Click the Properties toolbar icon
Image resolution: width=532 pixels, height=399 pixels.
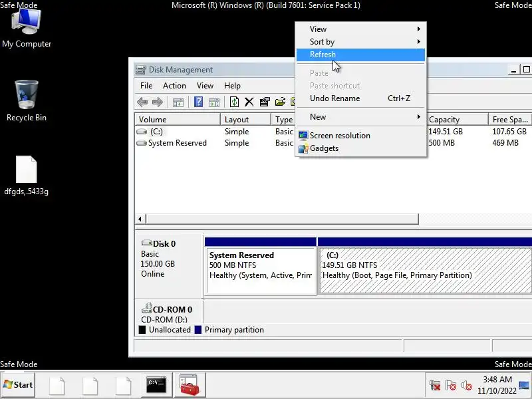[265, 102]
